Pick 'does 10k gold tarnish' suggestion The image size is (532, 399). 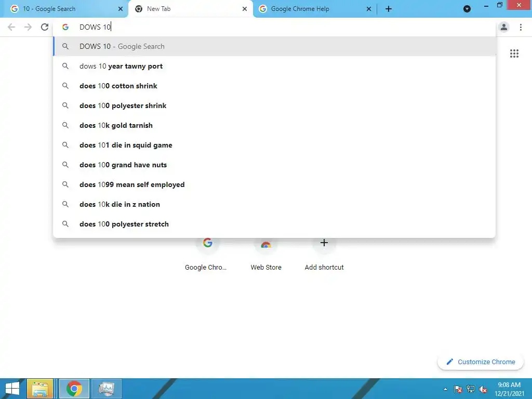tap(274, 125)
